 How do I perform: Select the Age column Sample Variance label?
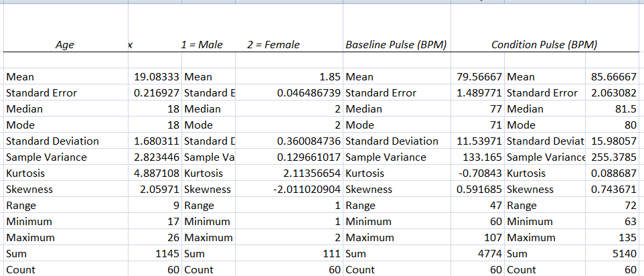46,157
